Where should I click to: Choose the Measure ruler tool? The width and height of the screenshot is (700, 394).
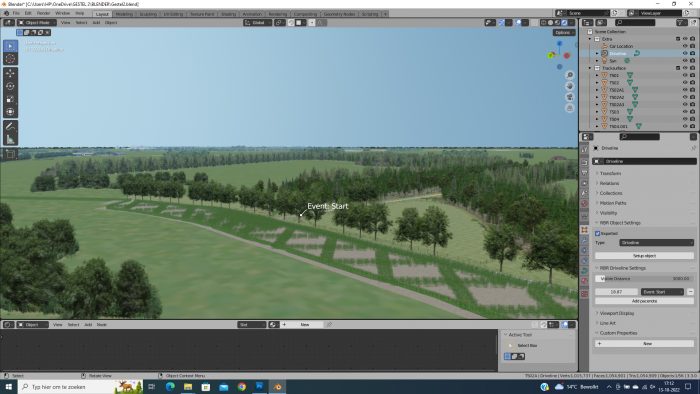tap(10, 140)
